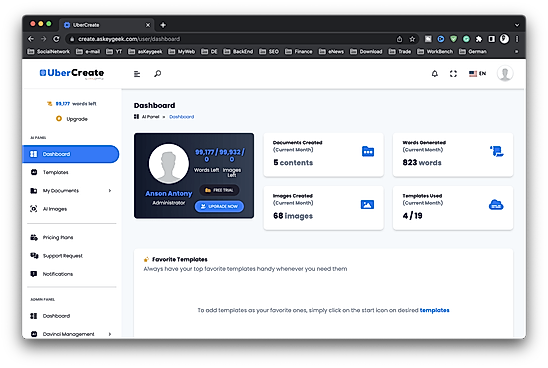Click the sidebar collapse menu icon
The image size is (548, 368).
point(137,74)
